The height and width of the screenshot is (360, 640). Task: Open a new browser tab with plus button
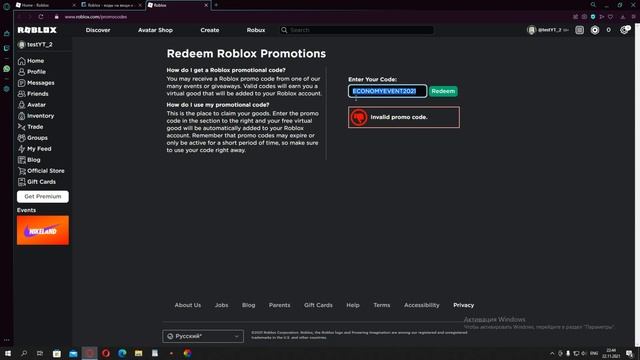click(x=216, y=5)
